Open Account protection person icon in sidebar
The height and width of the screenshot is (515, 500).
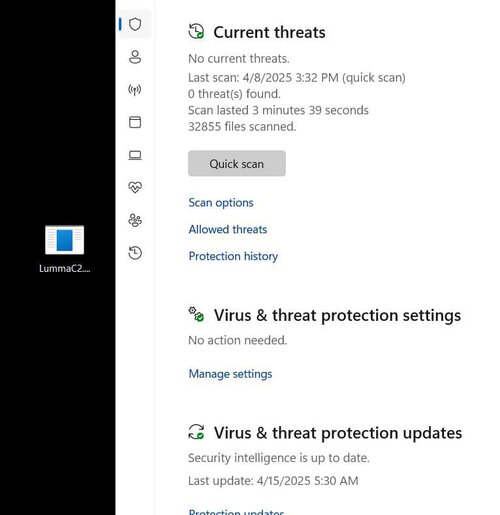(135, 57)
